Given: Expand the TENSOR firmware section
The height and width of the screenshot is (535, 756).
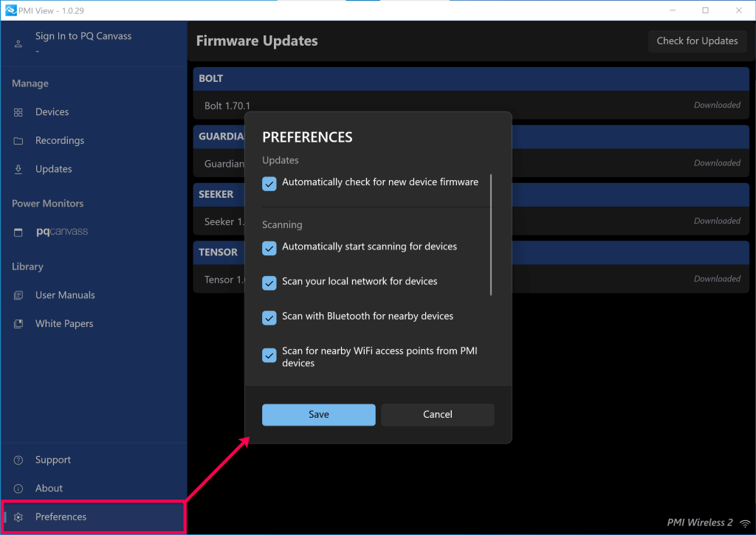Looking at the screenshot, I should click(219, 252).
